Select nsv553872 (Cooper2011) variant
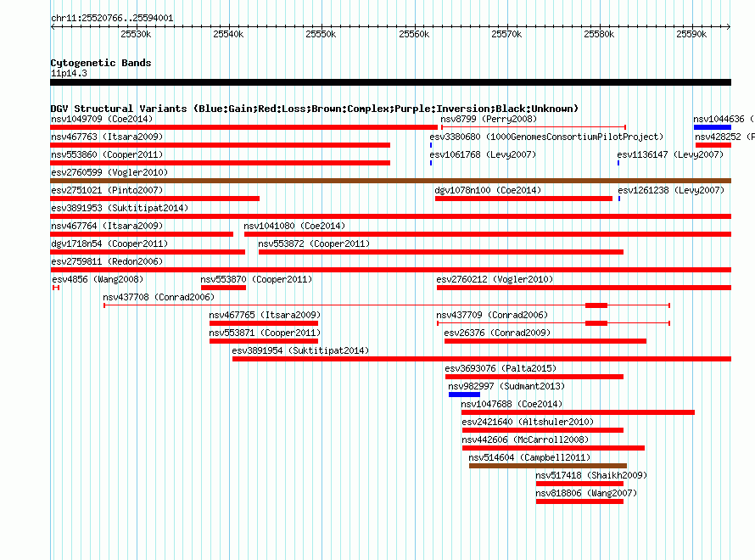The width and height of the screenshot is (755, 560). tap(440, 252)
